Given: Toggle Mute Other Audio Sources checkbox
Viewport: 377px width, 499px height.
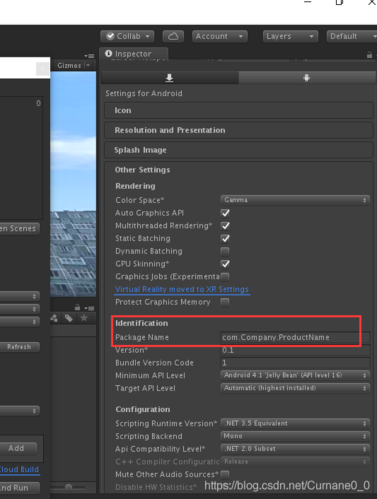Looking at the screenshot, I should pos(225,474).
